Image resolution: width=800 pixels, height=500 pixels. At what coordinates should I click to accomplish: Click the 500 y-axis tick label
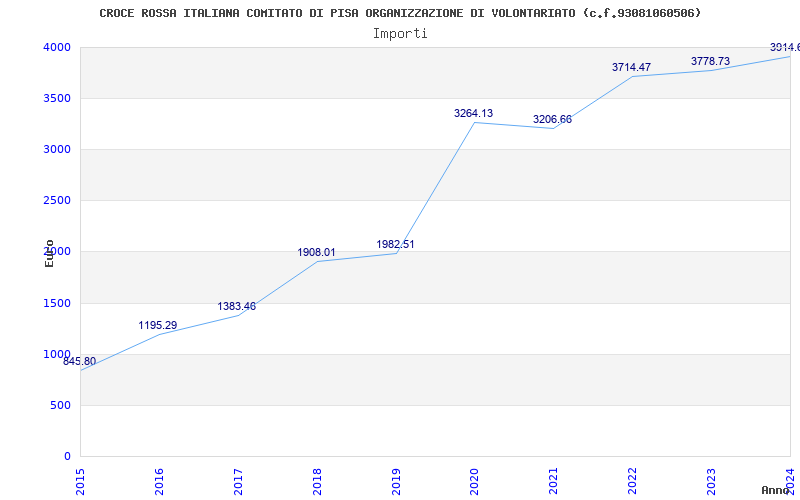point(61,406)
